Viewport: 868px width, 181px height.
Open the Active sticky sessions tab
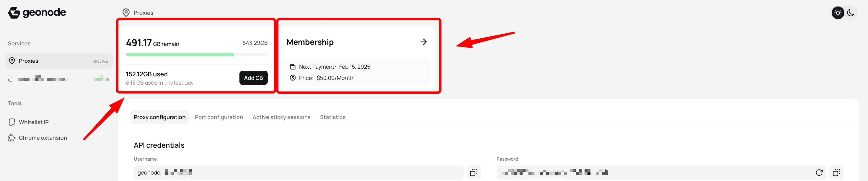point(281,117)
